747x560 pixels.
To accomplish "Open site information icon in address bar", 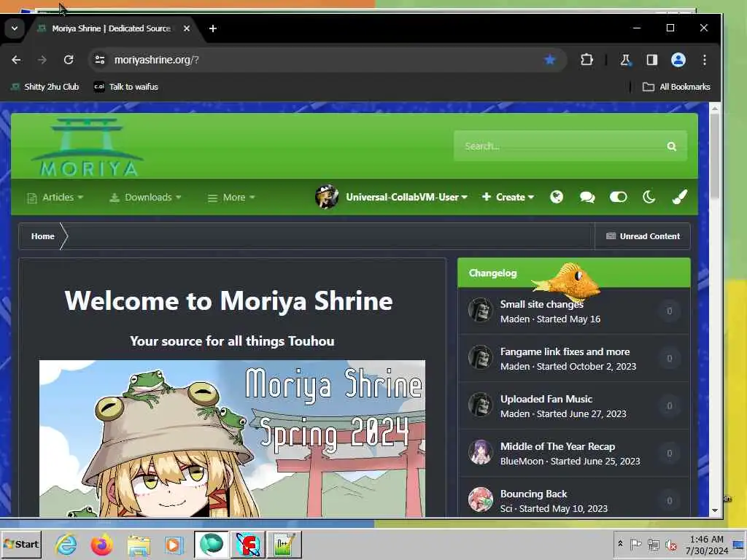I will point(99,60).
